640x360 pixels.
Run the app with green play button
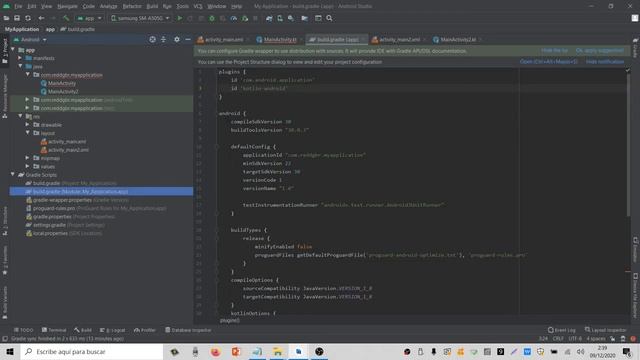click(x=180, y=18)
